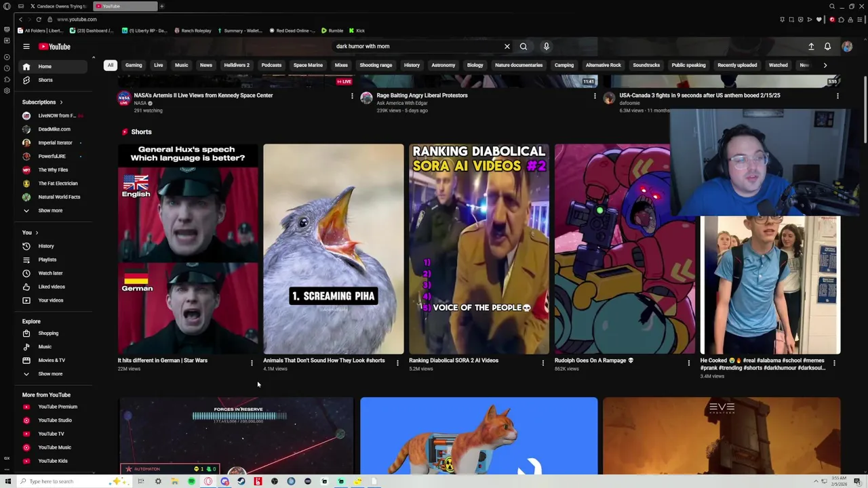Open options for NASA Artemis II video
This screenshot has height=488, width=868.
coord(352,96)
